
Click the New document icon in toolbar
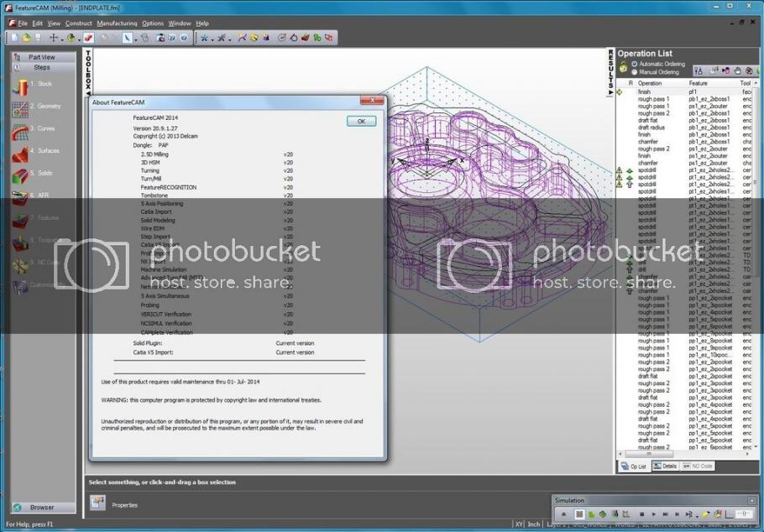14,38
